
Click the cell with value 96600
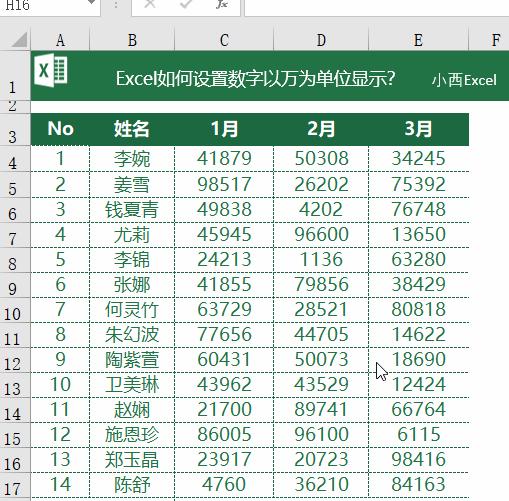point(321,235)
